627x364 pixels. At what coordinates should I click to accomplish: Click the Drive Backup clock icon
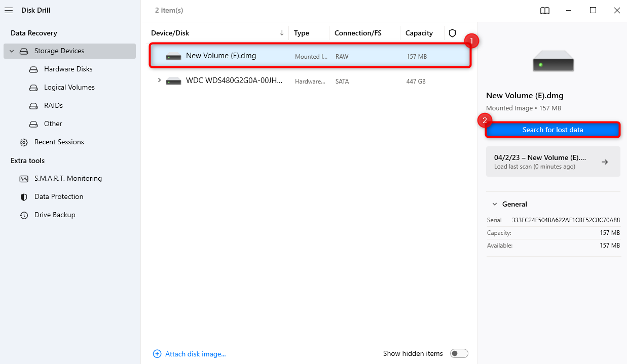pyautogui.click(x=24, y=215)
